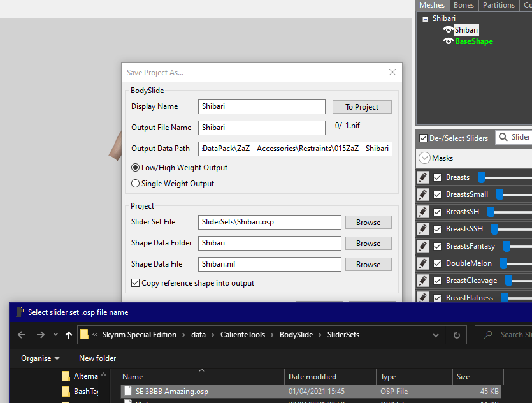
Task: Browse for the Shape Data File
Action: coord(368,265)
